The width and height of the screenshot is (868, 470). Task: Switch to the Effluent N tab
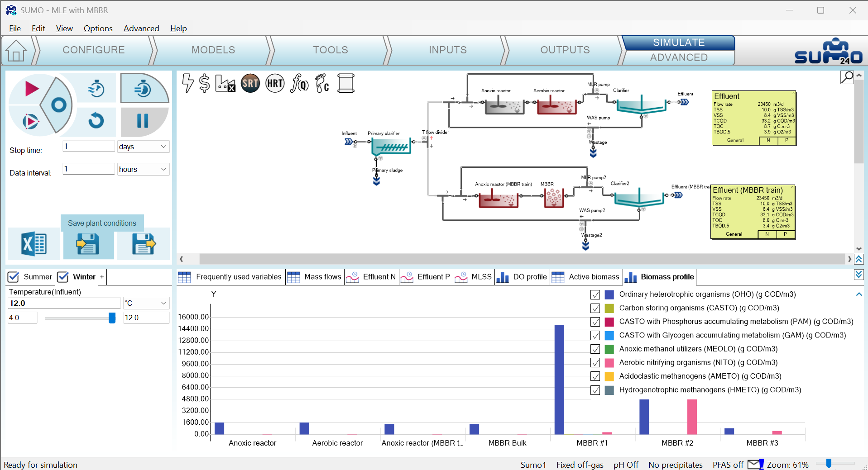click(372, 277)
